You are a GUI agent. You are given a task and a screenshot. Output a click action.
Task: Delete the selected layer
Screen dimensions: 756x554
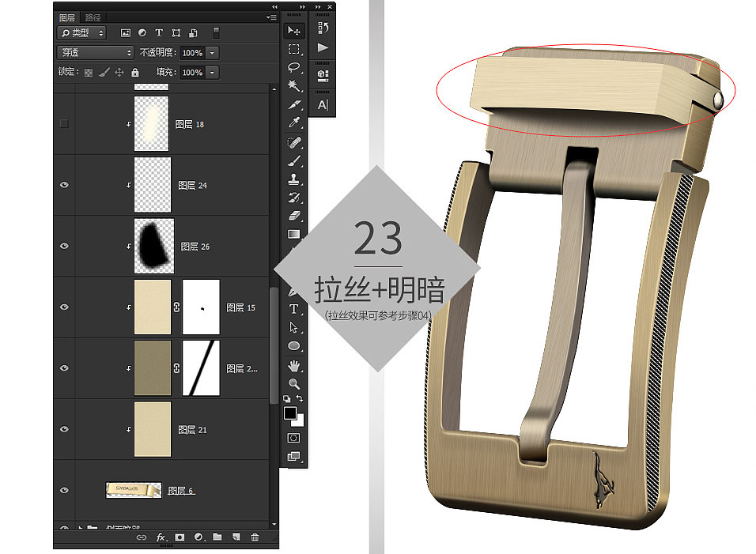255,537
